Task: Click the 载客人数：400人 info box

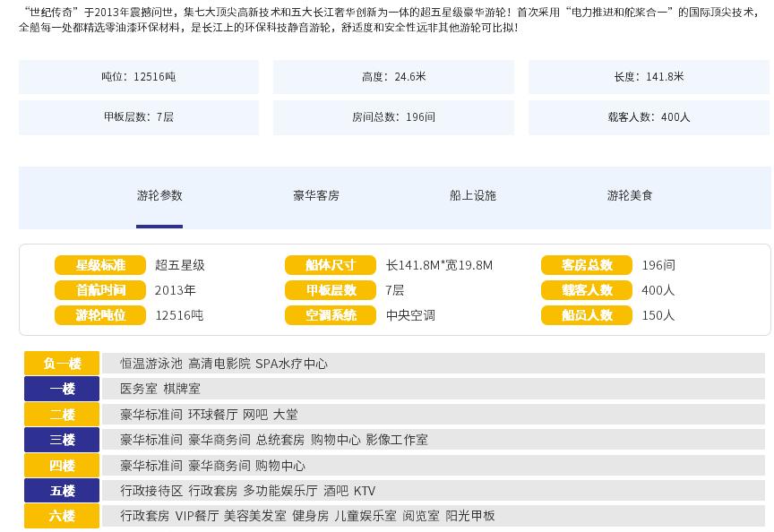Action: click(649, 117)
